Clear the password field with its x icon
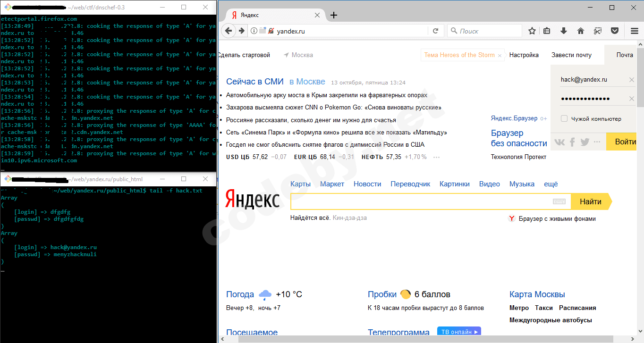644x343 pixels. click(631, 98)
